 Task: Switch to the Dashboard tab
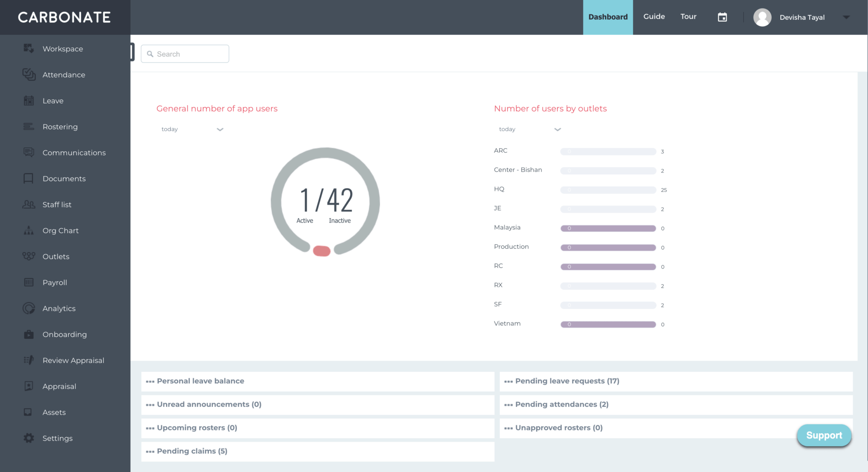pyautogui.click(x=608, y=17)
